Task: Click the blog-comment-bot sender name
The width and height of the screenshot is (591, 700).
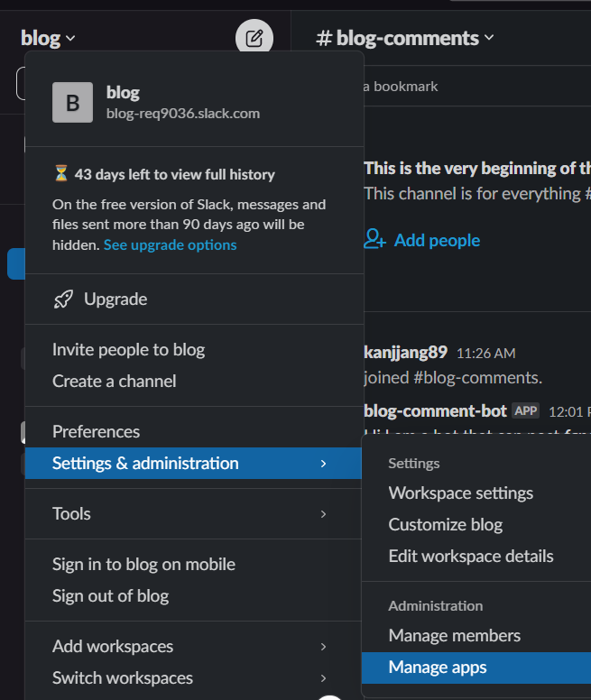Action: (x=435, y=410)
